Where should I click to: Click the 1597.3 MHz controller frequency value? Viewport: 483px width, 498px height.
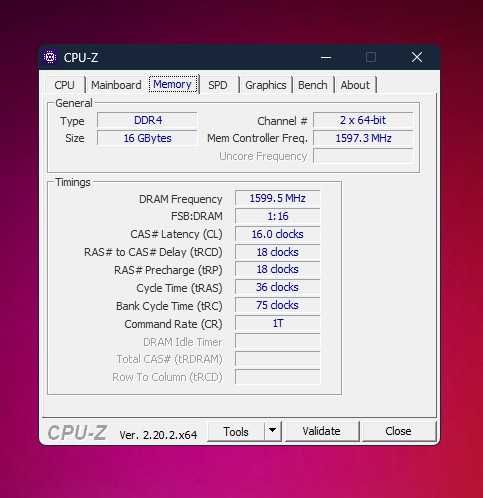pos(363,138)
